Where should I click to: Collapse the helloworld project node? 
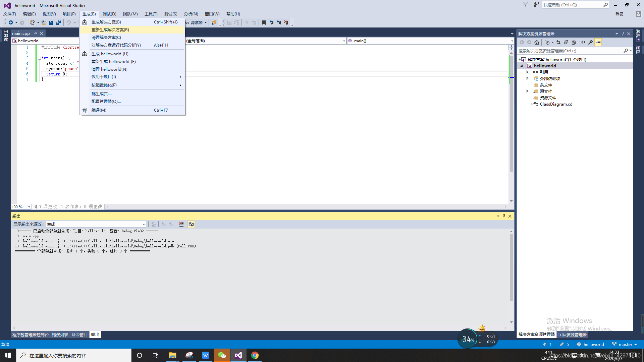(522, 66)
